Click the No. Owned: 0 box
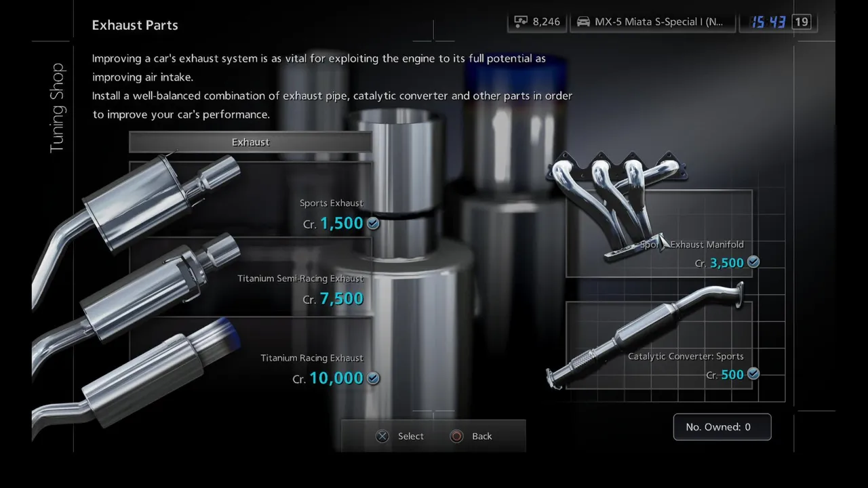This screenshot has height=488, width=868. point(722,427)
